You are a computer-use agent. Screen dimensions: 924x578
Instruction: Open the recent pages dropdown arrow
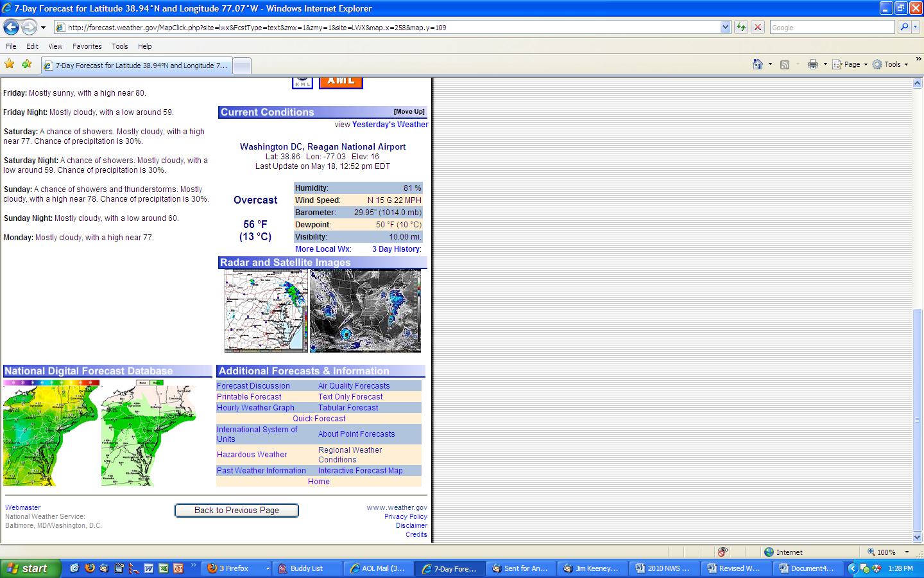click(x=43, y=28)
